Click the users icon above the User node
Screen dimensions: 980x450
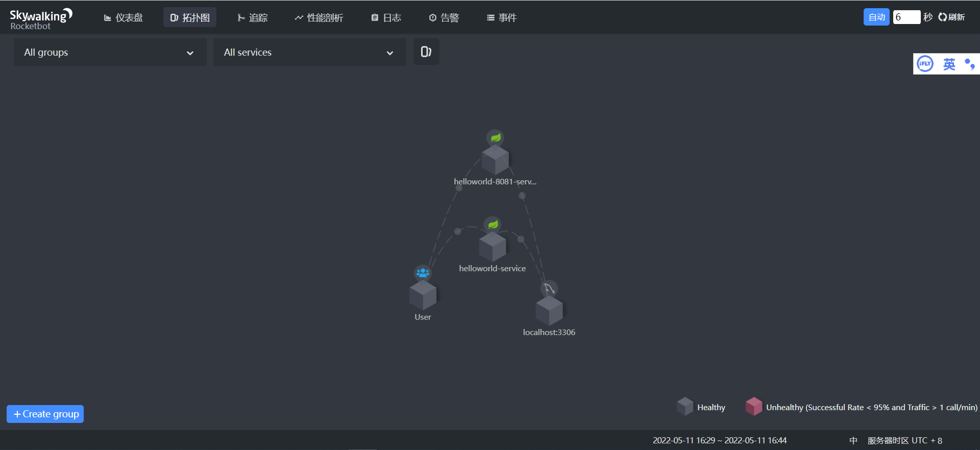pyautogui.click(x=423, y=273)
